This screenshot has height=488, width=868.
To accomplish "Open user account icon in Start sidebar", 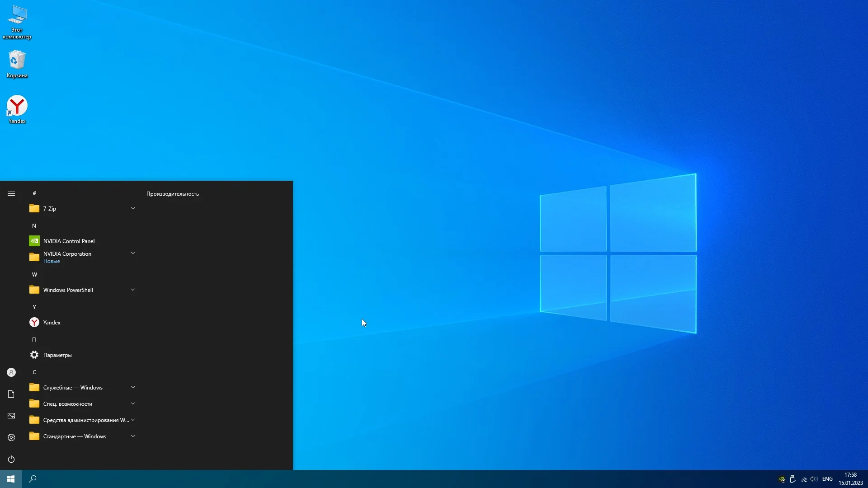I will tap(11, 372).
